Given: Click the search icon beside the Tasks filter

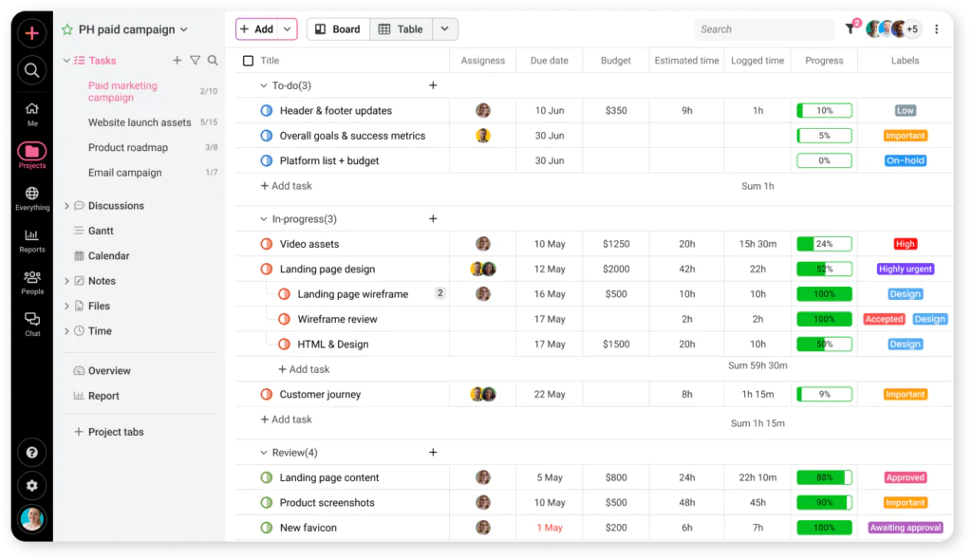Looking at the screenshot, I should pos(214,60).
